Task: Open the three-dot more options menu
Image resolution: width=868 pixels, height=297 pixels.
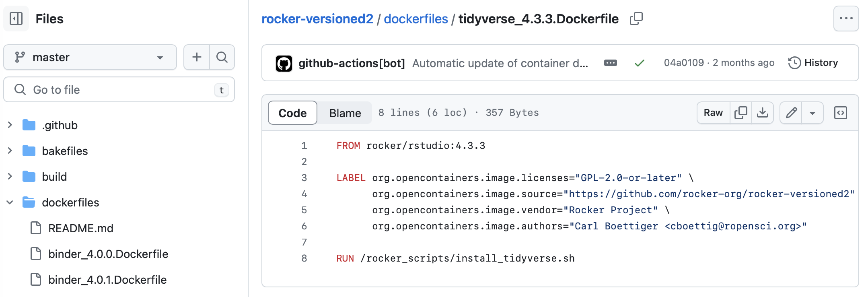Action: point(846,19)
